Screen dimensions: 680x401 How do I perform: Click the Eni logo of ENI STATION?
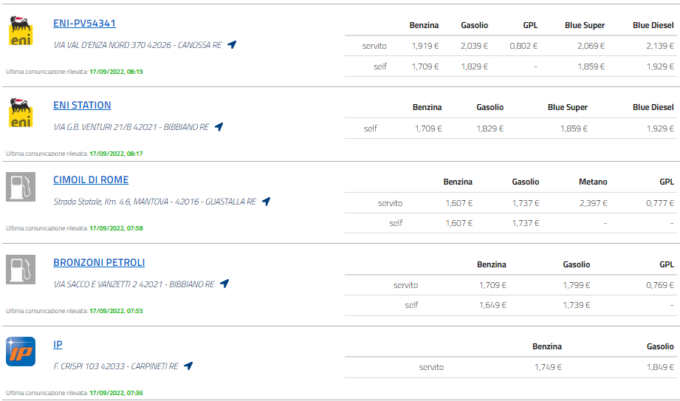tap(20, 113)
